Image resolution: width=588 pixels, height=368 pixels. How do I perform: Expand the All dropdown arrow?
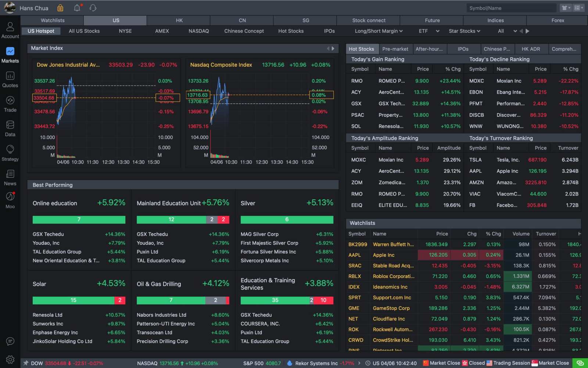[515, 31]
